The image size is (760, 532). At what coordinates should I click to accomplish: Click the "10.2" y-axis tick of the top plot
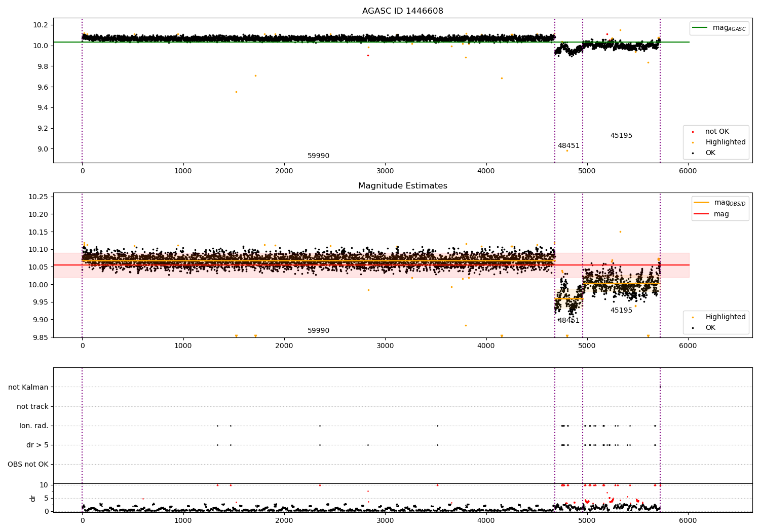(x=41, y=25)
